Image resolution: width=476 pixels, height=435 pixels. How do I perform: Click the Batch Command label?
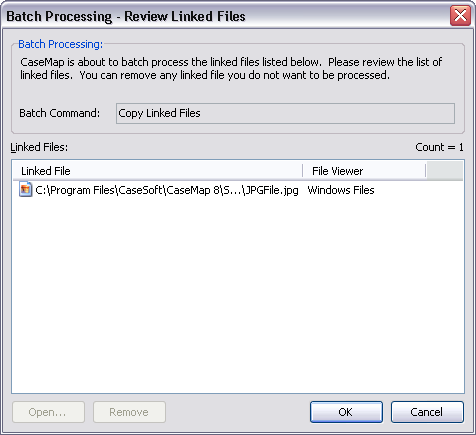(x=59, y=113)
